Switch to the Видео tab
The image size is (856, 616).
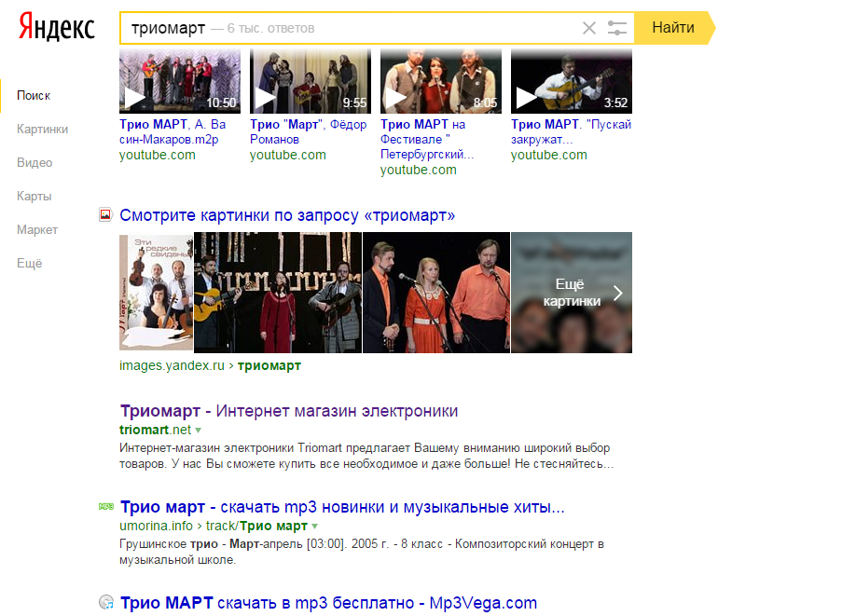point(35,162)
